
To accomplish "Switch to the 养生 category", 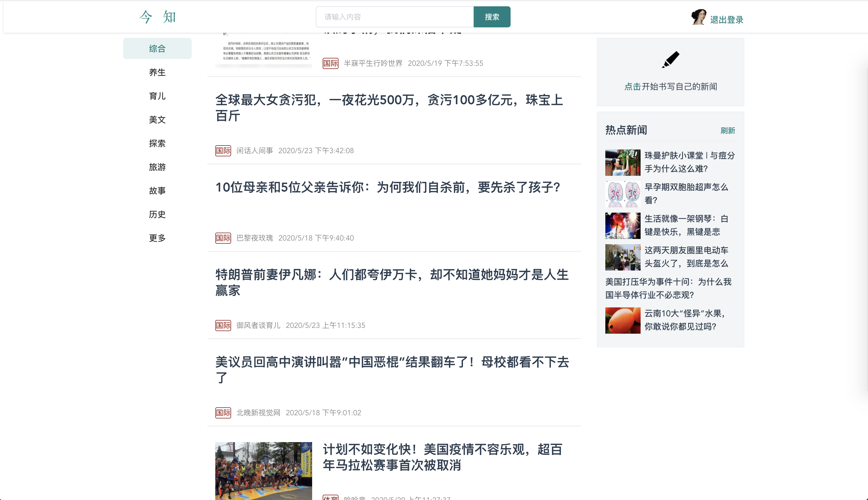I will (157, 72).
